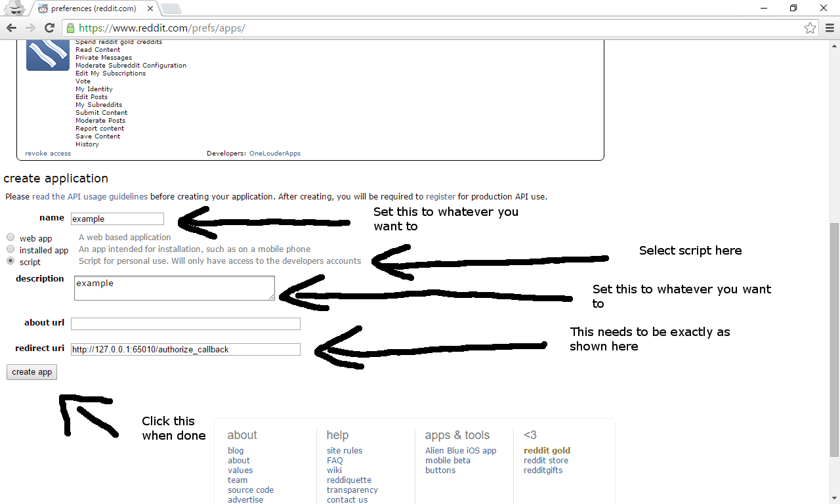This screenshot has width=840, height=504.
Task: Click the create application heading
Action: pos(56,178)
